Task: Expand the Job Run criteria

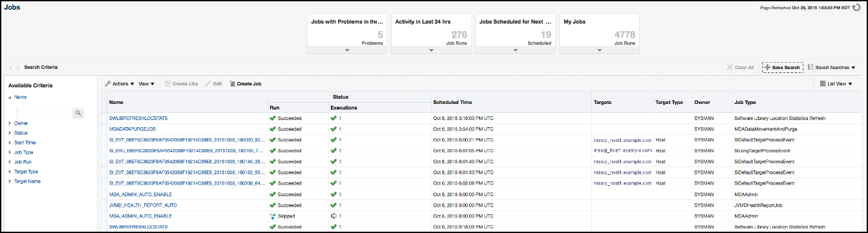Action: (x=10, y=161)
